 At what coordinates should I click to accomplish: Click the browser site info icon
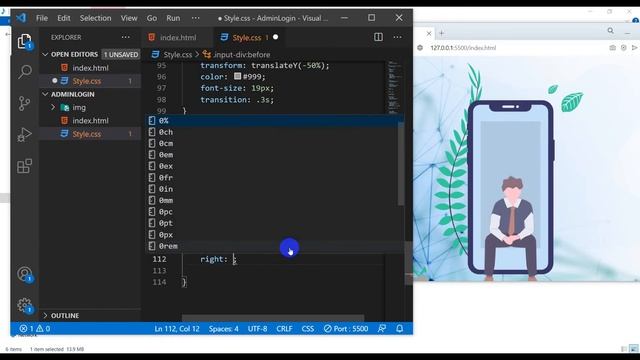click(x=420, y=48)
